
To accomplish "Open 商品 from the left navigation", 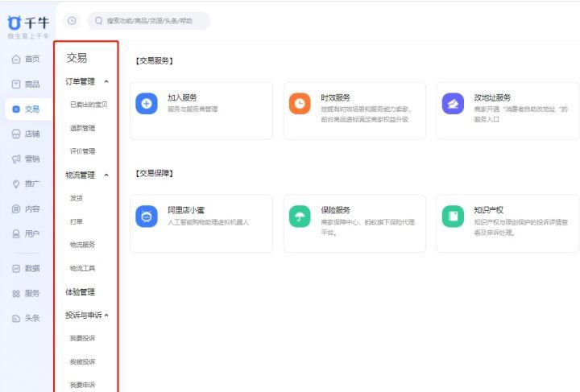I will (31, 85).
